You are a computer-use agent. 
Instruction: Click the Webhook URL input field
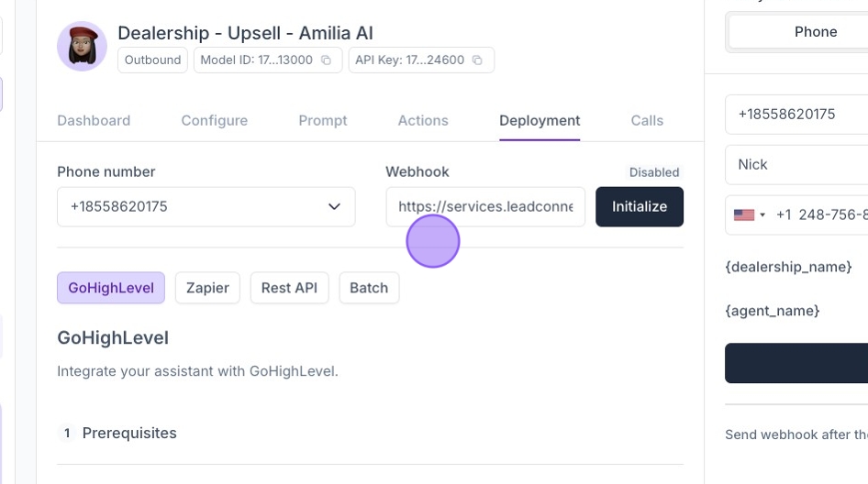(485, 207)
